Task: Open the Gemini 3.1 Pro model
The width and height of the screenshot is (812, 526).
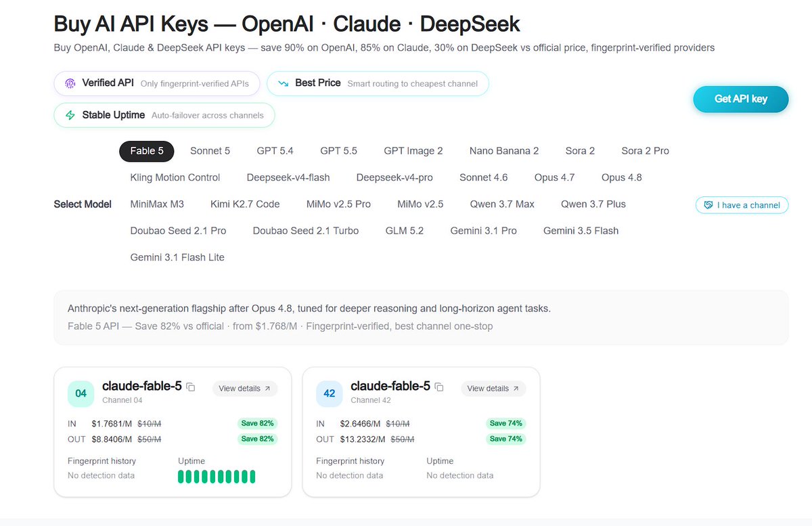Action: coord(483,231)
